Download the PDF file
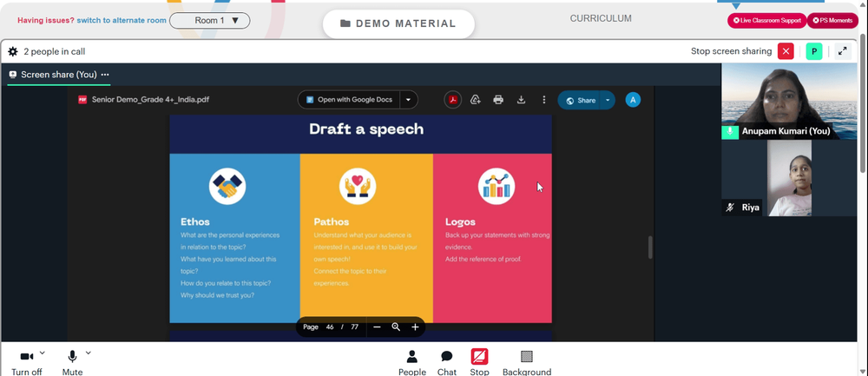The image size is (868, 376). pos(521,100)
